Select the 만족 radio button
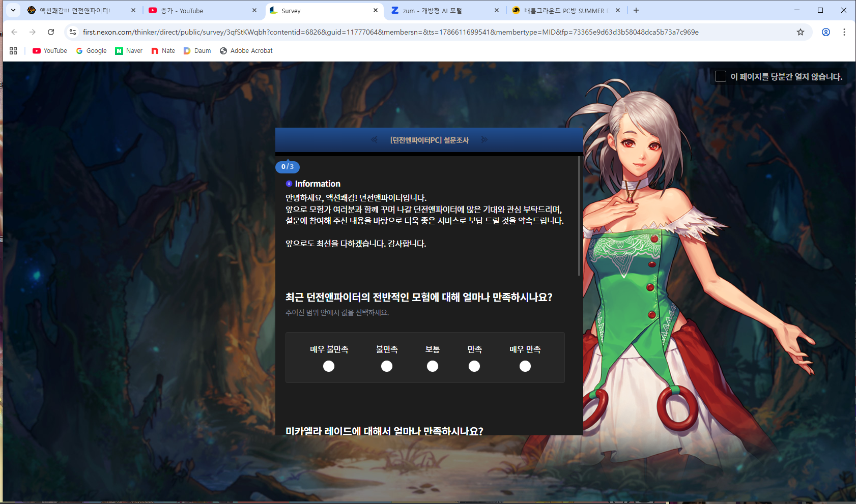Image resolution: width=856 pixels, height=504 pixels. (474, 366)
